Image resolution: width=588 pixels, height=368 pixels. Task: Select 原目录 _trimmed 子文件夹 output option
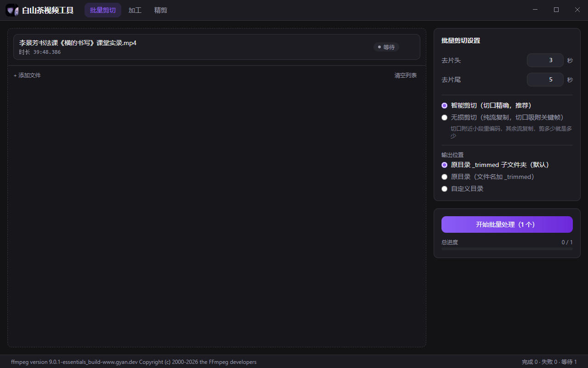[495, 165]
